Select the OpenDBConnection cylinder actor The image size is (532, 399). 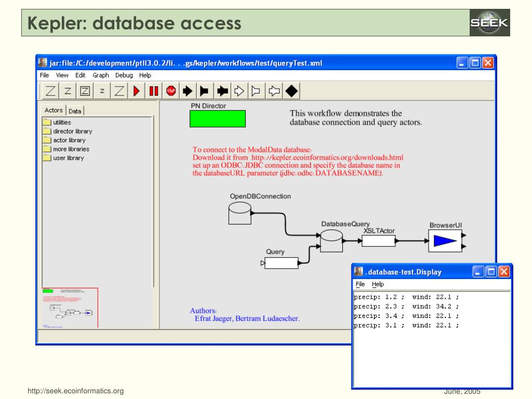(240, 213)
